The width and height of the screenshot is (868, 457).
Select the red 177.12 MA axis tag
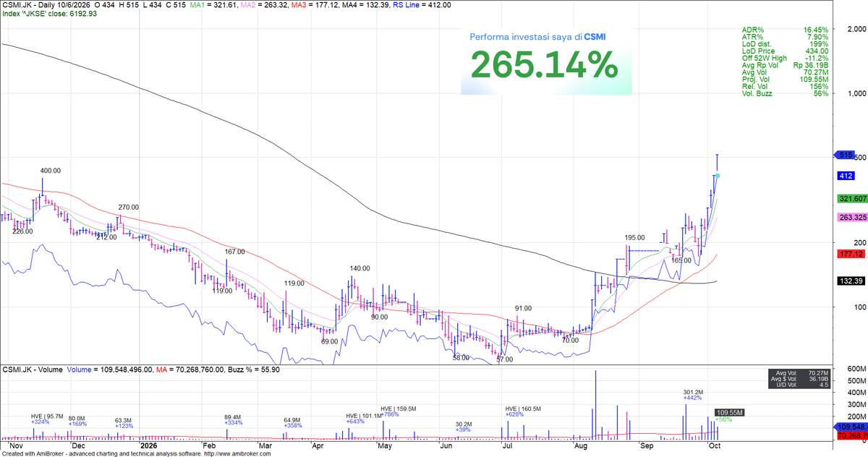coord(851,255)
